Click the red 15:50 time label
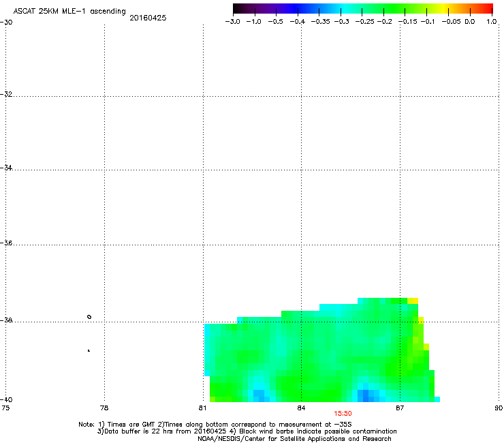This screenshot has height=443, width=504. tap(343, 414)
